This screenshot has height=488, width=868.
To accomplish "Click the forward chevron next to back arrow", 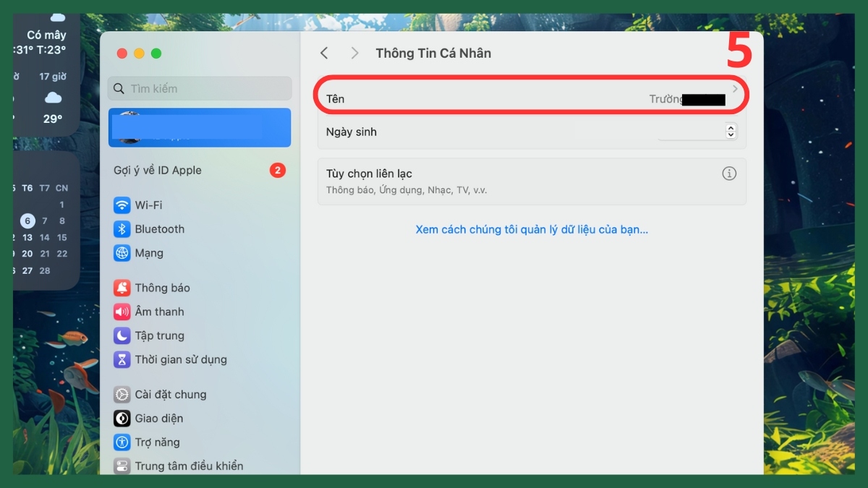I will (354, 53).
